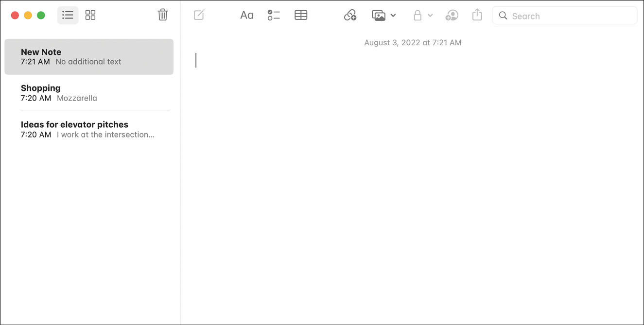Select the New Note entry in the sidebar
The image size is (644, 325).
click(x=89, y=56)
